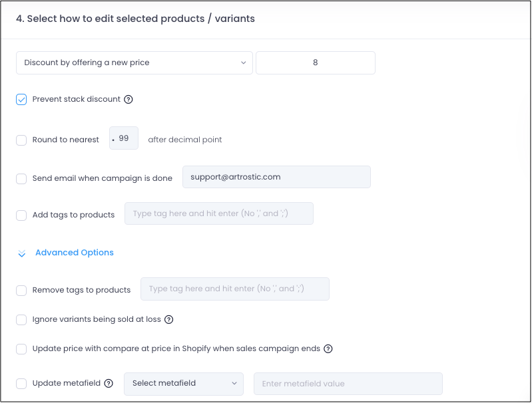Click help icon beside Ignore variants sold at loss
Screen dimensions: 532x403
168,319
